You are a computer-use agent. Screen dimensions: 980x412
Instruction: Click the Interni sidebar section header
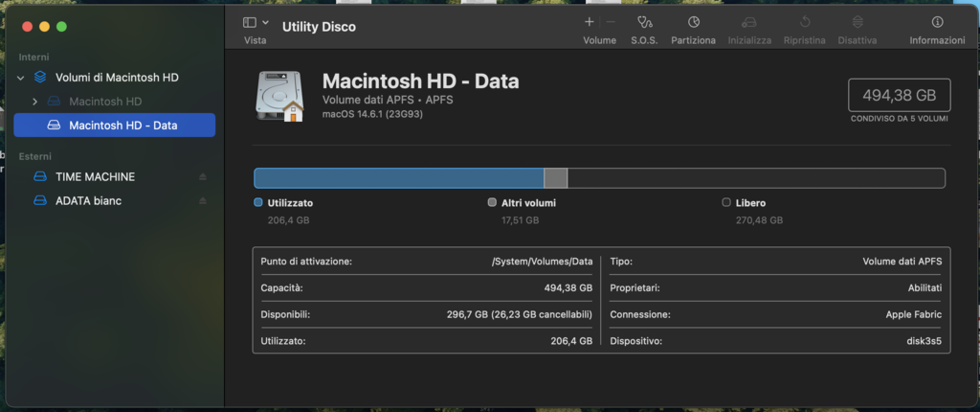point(33,57)
